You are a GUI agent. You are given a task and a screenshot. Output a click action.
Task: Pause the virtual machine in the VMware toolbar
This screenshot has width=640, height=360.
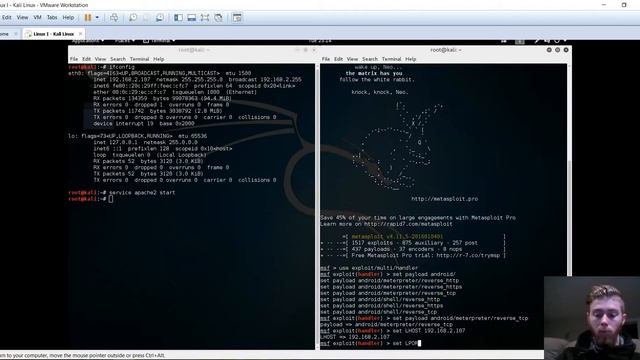88,18
